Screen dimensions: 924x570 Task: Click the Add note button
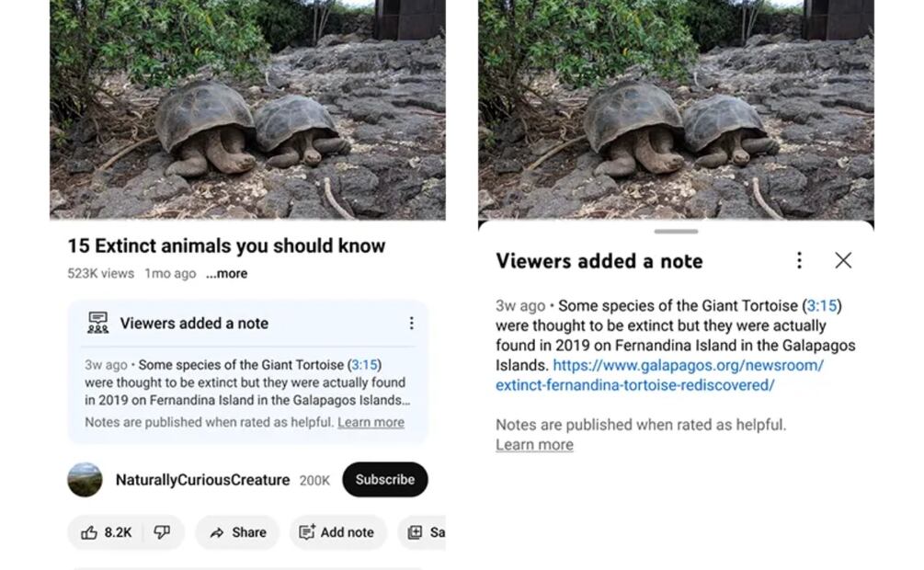[337, 532]
